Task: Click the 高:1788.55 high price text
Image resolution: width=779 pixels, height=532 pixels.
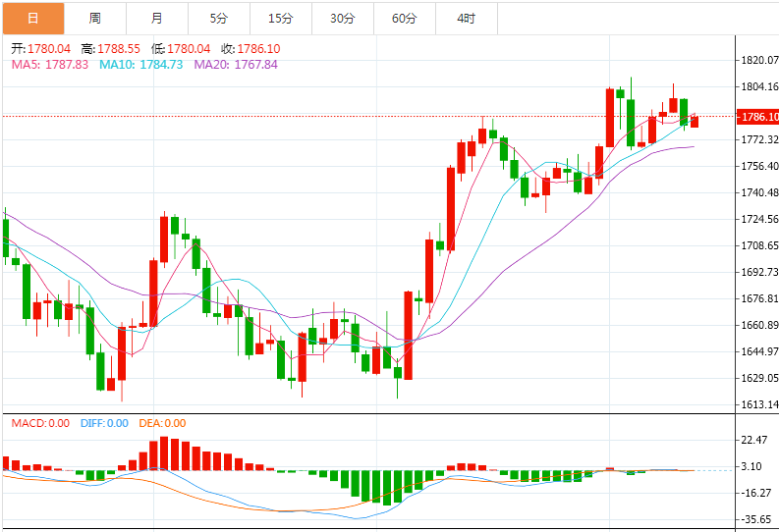Action: pos(110,49)
